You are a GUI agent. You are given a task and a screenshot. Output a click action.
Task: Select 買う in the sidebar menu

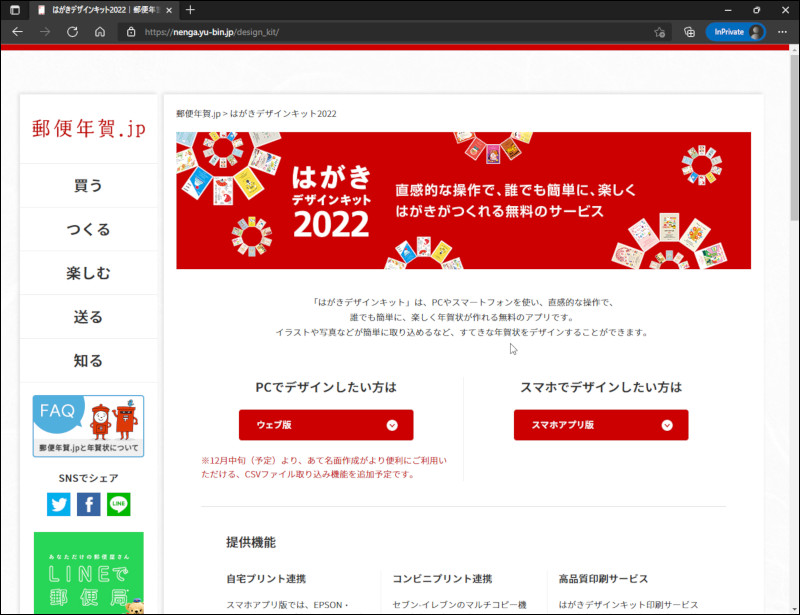(88, 186)
